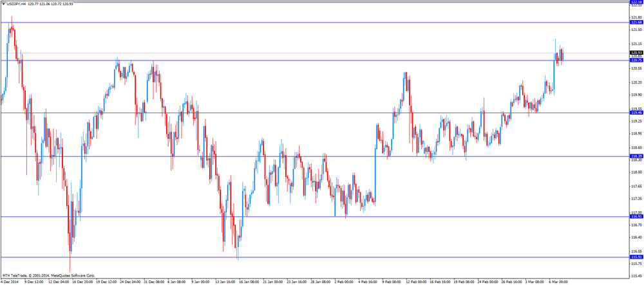Viewport: 644px width, 285px height.
Task: Click the current price label 120.93
Action: click(636, 53)
